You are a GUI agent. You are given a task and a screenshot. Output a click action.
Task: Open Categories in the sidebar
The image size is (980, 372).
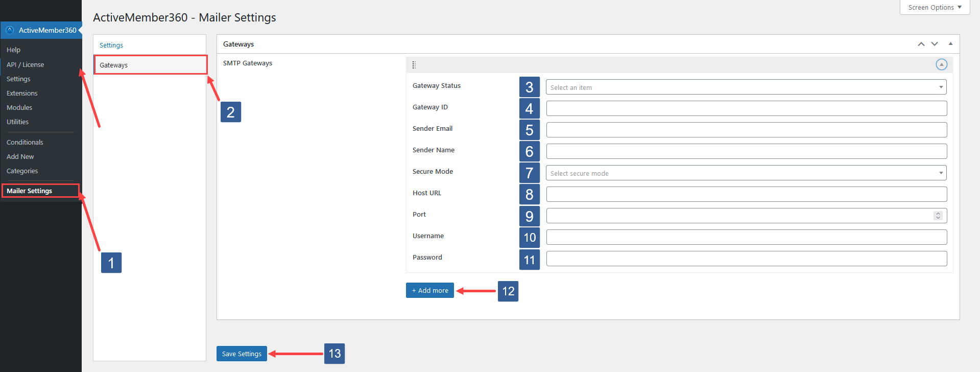pos(22,171)
